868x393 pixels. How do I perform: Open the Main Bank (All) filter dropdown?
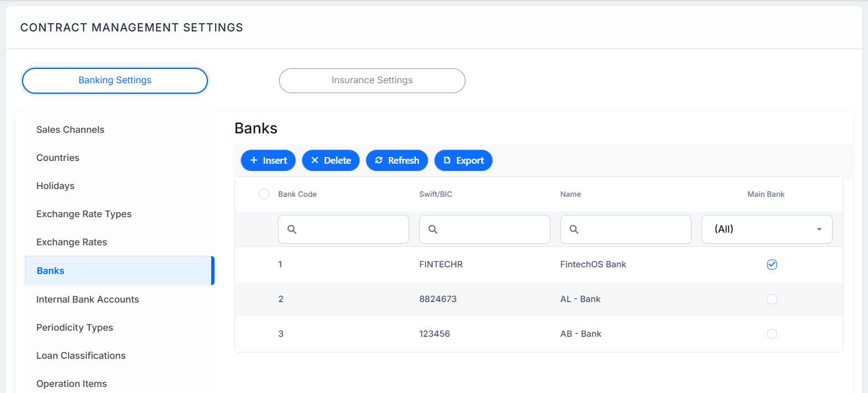[x=767, y=229]
